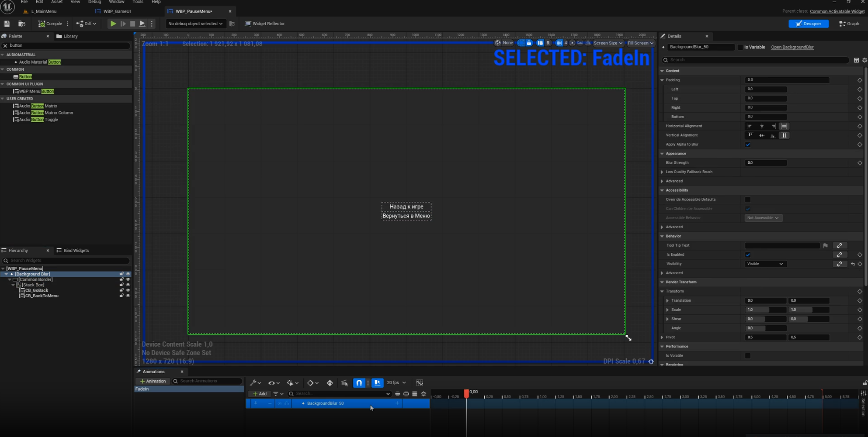The image size is (868, 437).
Task: Click the Blur Strength value field
Action: [765, 163]
